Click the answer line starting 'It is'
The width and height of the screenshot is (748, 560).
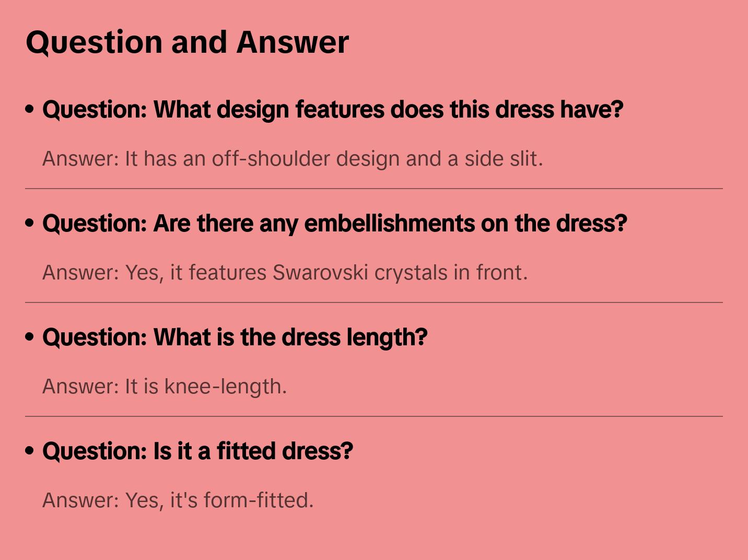[165, 387]
